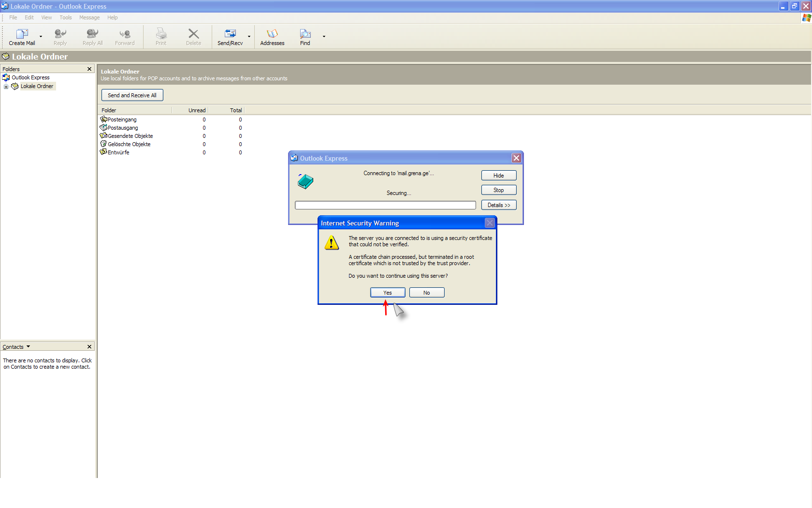812x508 pixels.
Task: Close the Folders pane
Action: [x=89, y=69]
